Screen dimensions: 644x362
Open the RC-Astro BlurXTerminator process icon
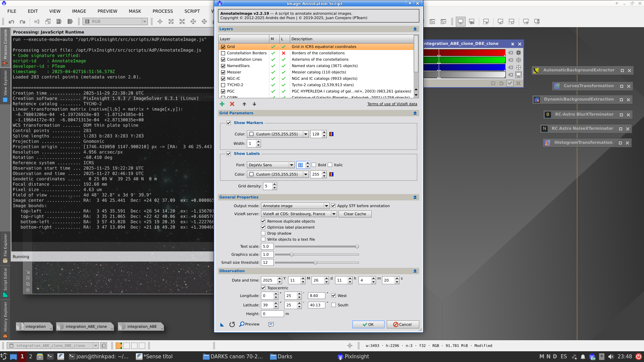pos(548,114)
